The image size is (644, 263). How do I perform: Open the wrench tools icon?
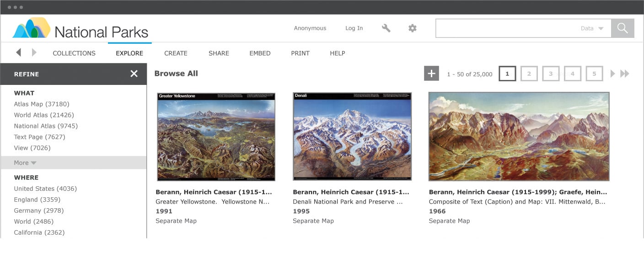coord(386,28)
